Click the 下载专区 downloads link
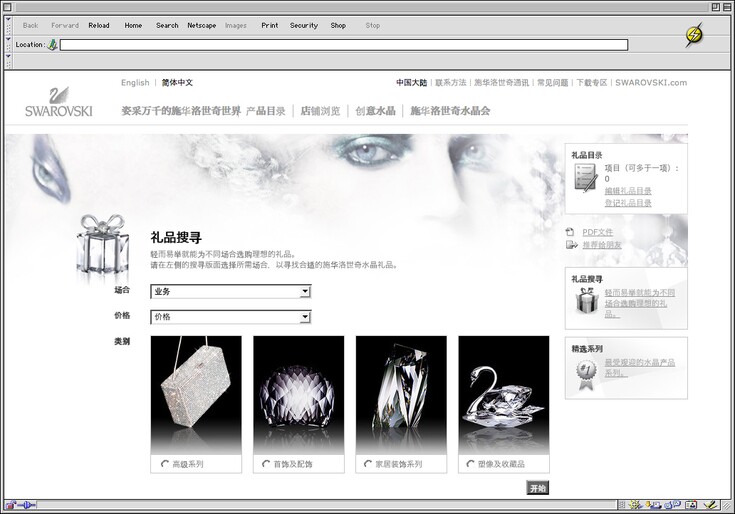 pos(592,82)
